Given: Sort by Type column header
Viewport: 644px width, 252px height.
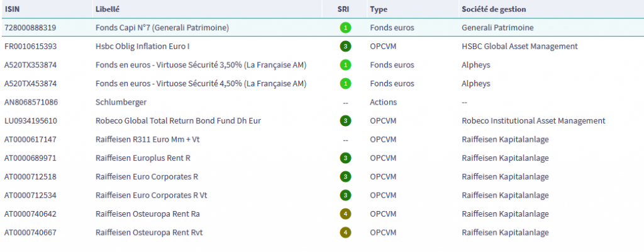Looking at the screenshot, I should click(x=378, y=9).
